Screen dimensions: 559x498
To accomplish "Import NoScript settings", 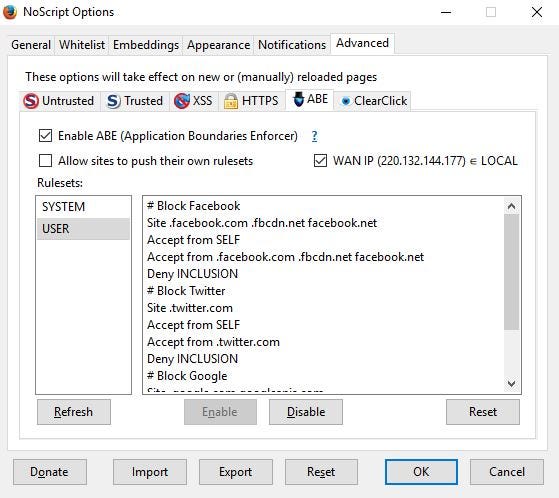I will click(x=150, y=472).
